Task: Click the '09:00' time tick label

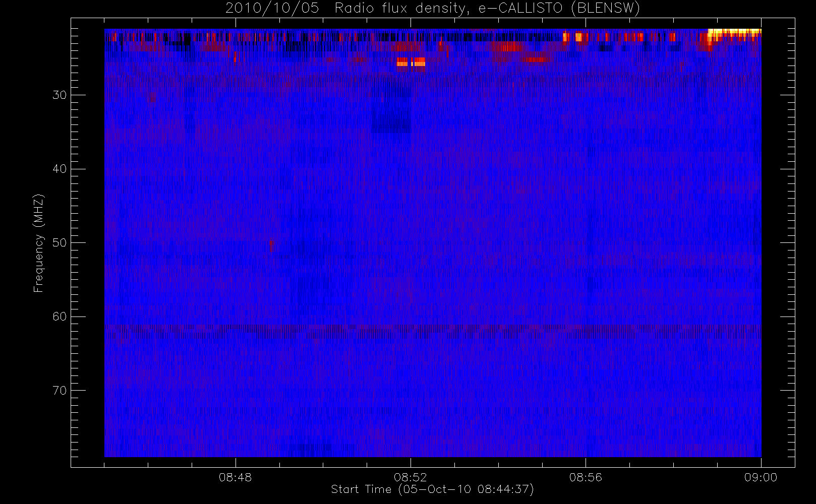Action: coord(761,477)
